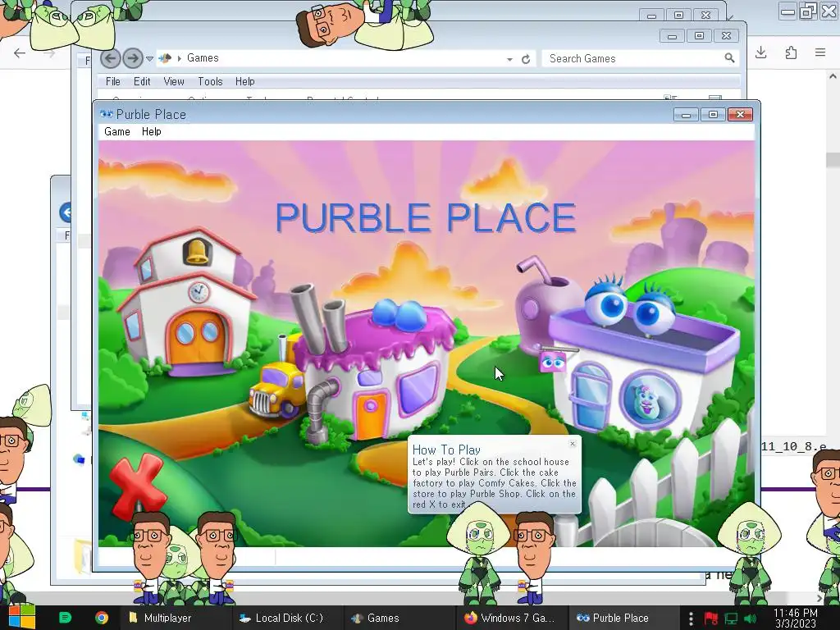Open the browser hamburger menu
Screen dimensions: 840x630
pyautogui.click(x=820, y=52)
